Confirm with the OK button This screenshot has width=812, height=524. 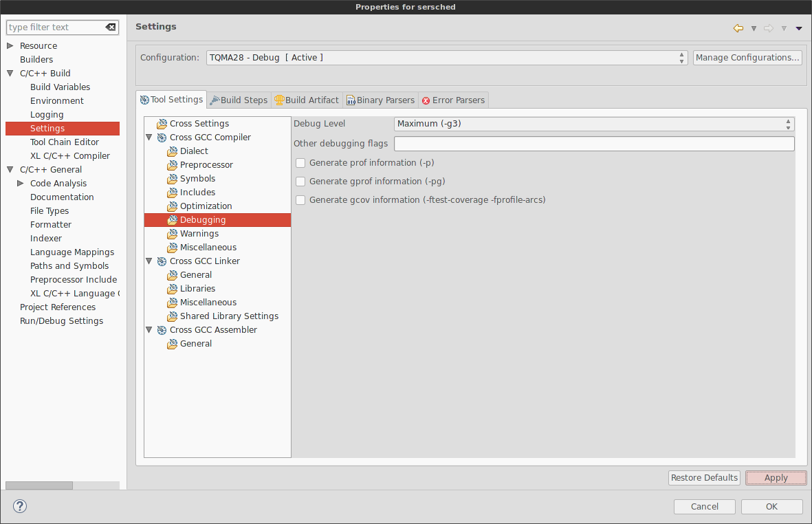pos(771,507)
